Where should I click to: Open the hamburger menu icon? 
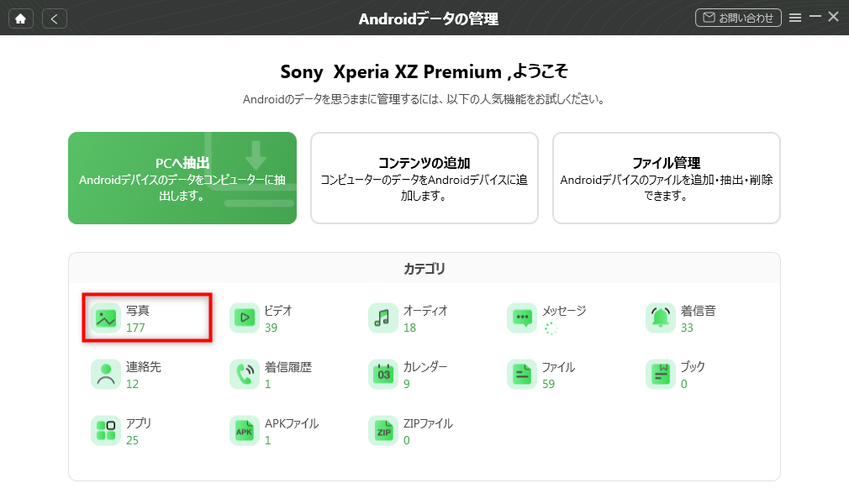[795, 18]
